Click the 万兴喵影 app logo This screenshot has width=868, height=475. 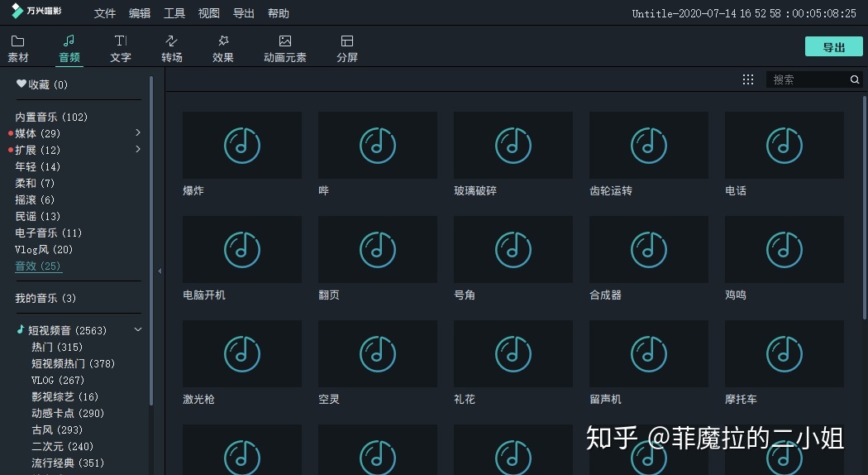pyautogui.click(x=36, y=11)
